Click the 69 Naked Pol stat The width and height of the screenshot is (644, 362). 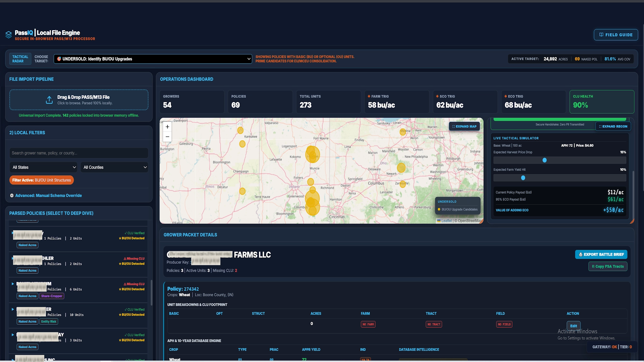[x=586, y=59]
